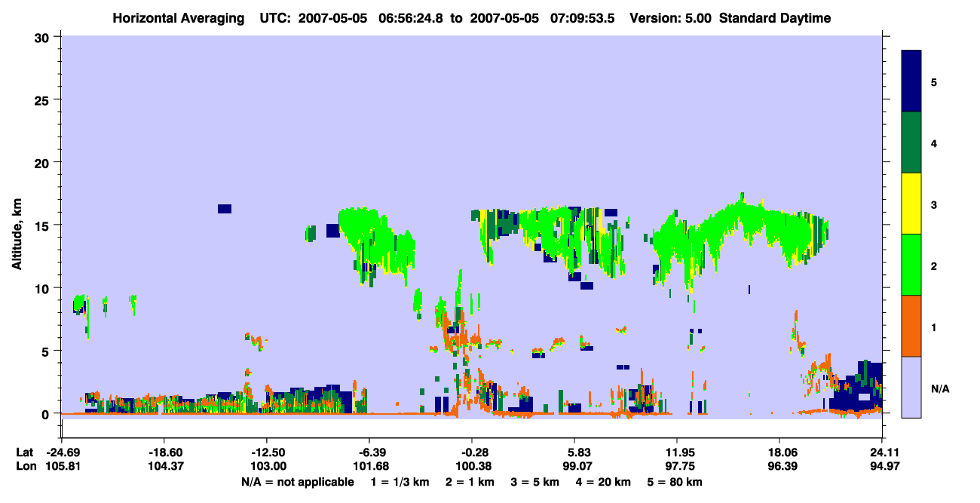Click the dark blue color bar segment labeled 5
Screen dimensions: 980x503
coord(911,81)
